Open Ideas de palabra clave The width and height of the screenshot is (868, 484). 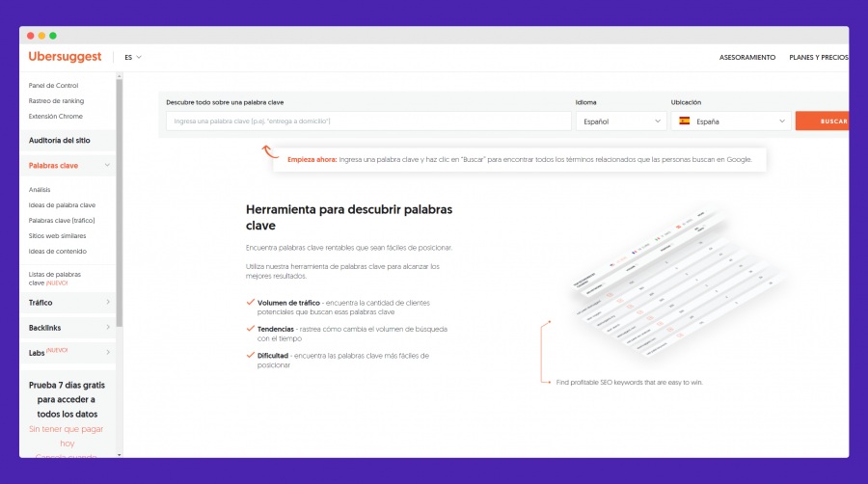click(x=62, y=204)
